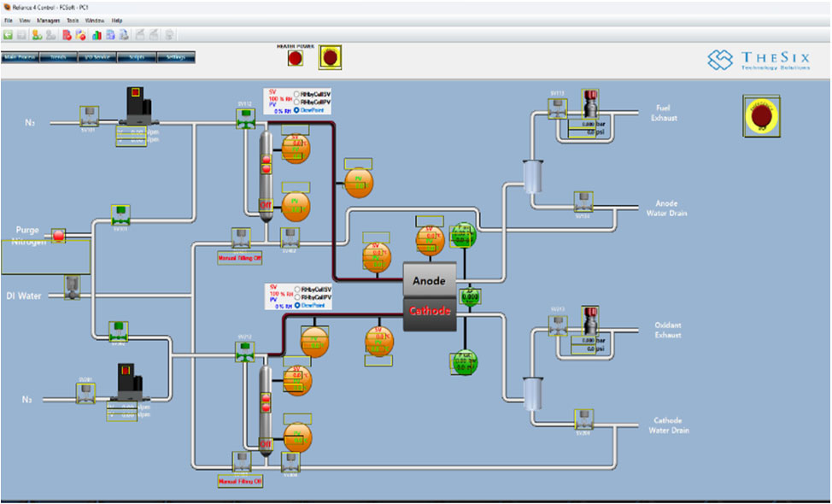The image size is (832, 504).
Task: Click the green valve SV301 near Purge Nitrogen
Action: pos(121,215)
